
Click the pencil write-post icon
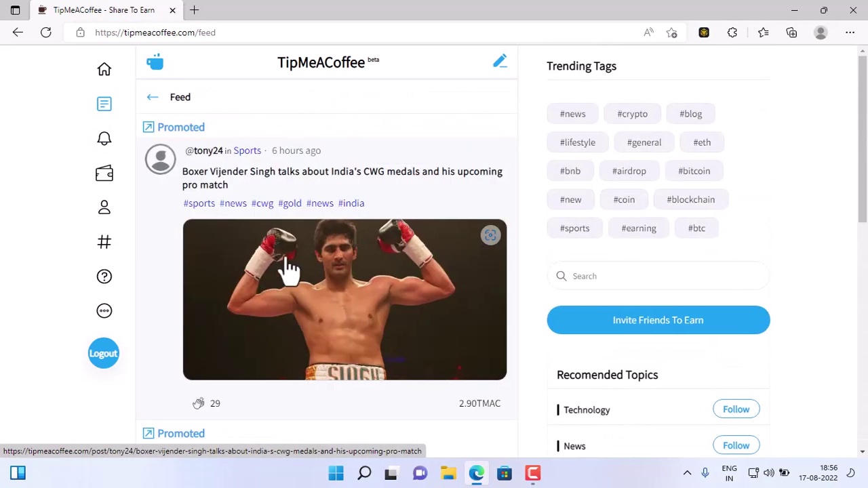click(500, 62)
